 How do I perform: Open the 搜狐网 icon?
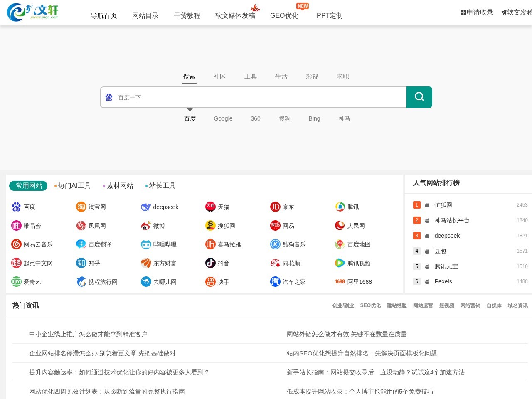tap(210, 226)
